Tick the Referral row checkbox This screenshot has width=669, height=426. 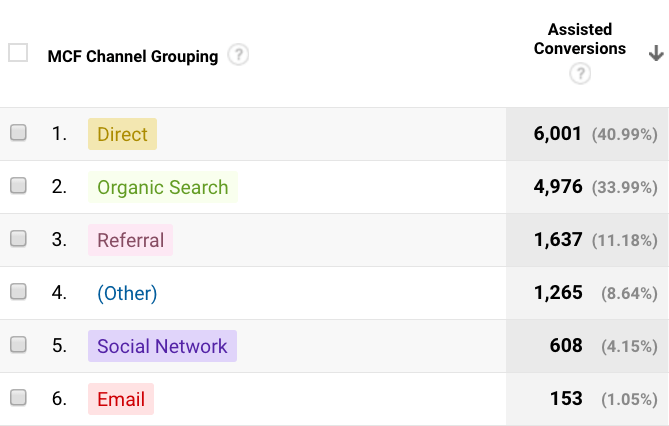point(18,239)
